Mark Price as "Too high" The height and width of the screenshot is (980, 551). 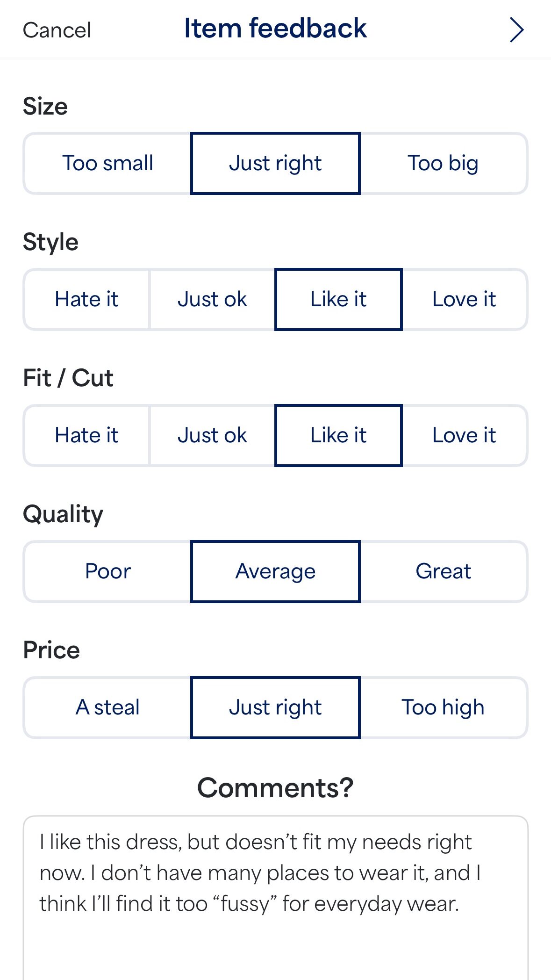pyautogui.click(x=443, y=707)
